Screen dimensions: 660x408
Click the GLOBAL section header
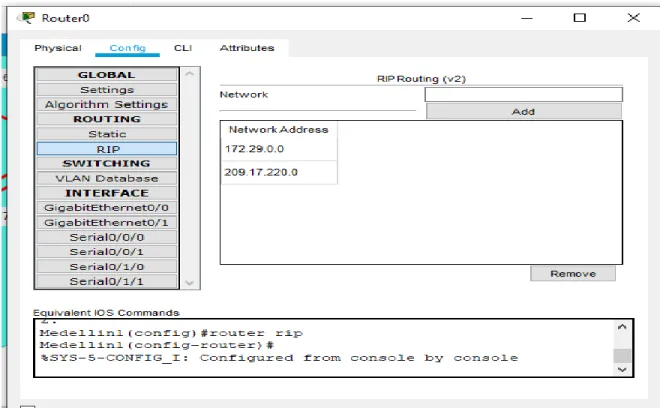106,75
